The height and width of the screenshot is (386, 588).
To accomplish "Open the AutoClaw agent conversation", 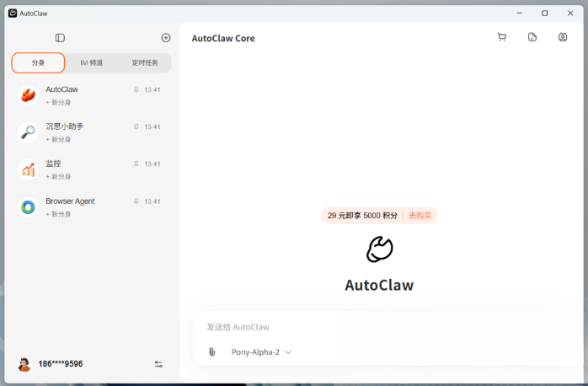I will tap(90, 95).
